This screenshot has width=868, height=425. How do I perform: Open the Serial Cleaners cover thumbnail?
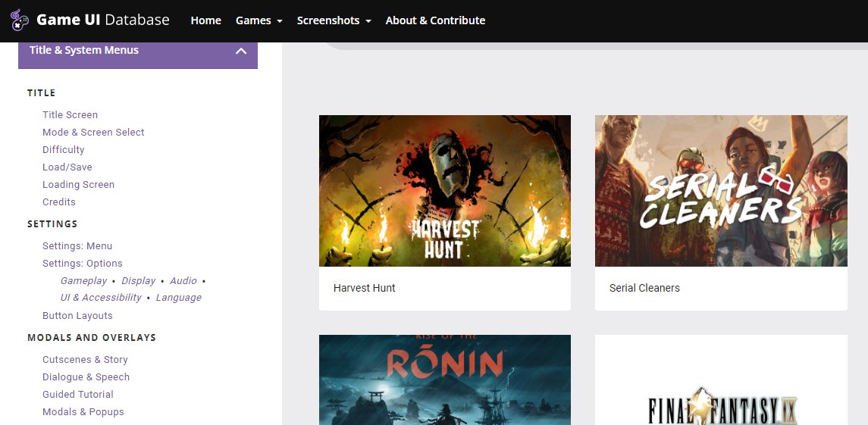coord(721,191)
